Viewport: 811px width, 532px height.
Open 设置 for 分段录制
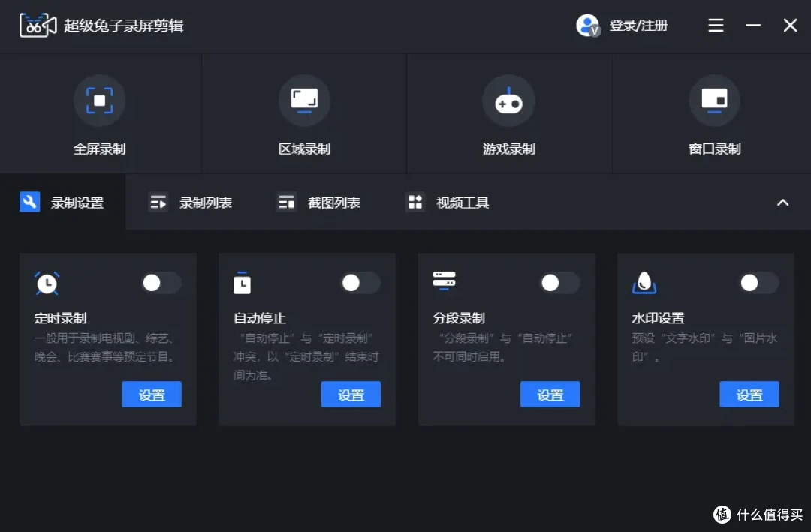[x=550, y=395]
